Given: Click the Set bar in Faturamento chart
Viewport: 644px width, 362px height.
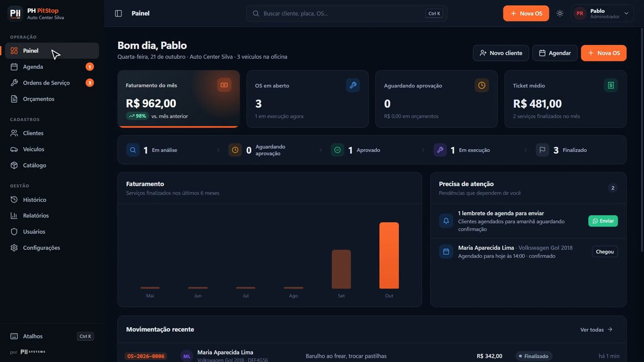Looking at the screenshot, I should click(341, 269).
